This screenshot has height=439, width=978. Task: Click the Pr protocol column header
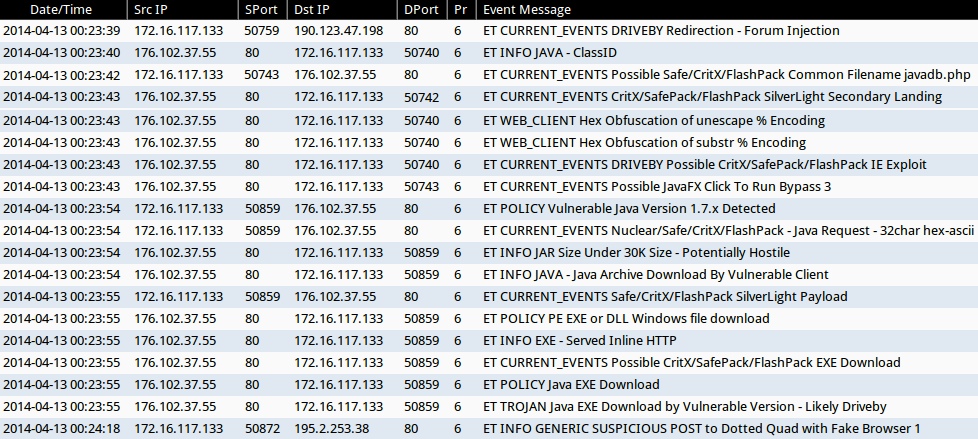pyautogui.click(x=458, y=9)
